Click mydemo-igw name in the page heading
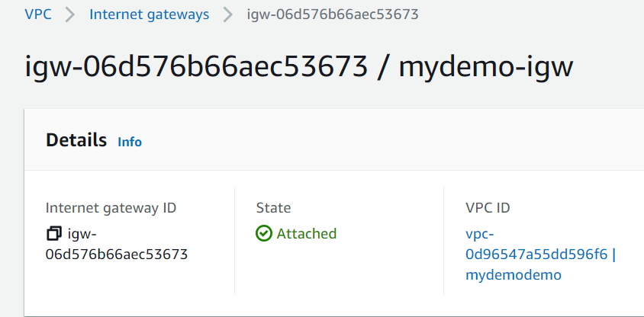The height and width of the screenshot is (317, 644). (485, 67)
